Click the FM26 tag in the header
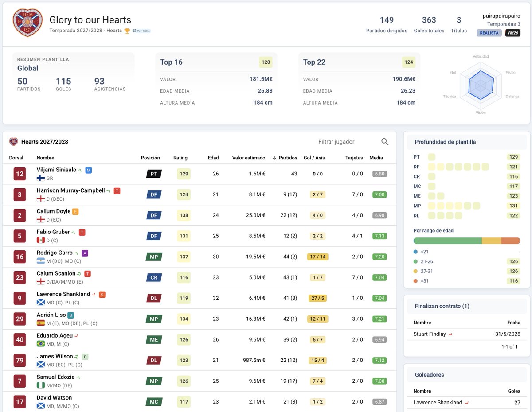532x412 pixels. (512, 33)
